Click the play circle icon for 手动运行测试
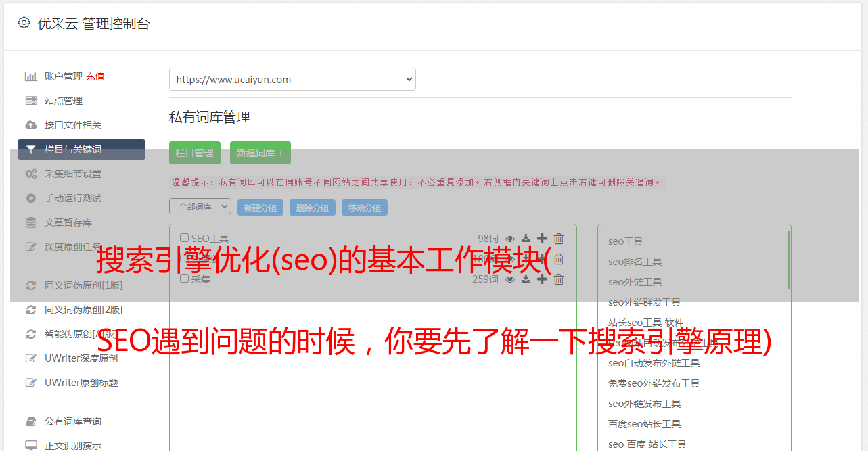 pos(31,198)
